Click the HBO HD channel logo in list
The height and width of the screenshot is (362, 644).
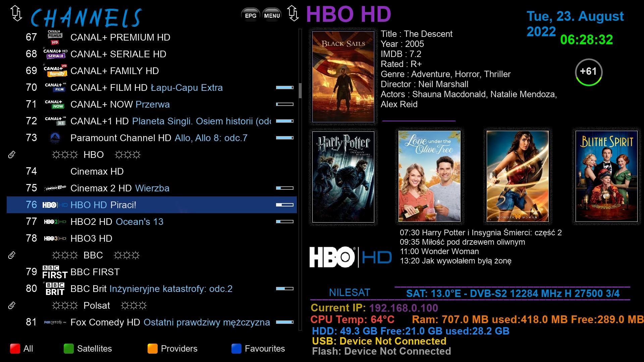(55, 205)
